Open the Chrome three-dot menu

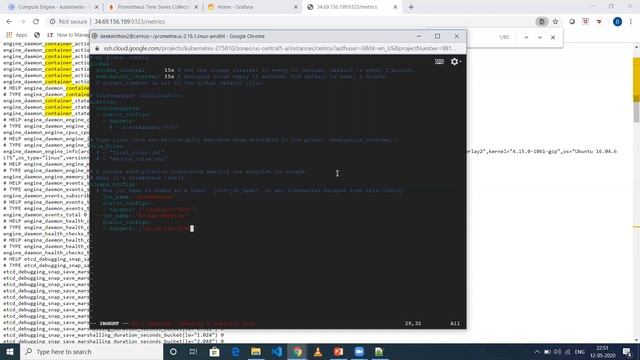pos(631,22)
